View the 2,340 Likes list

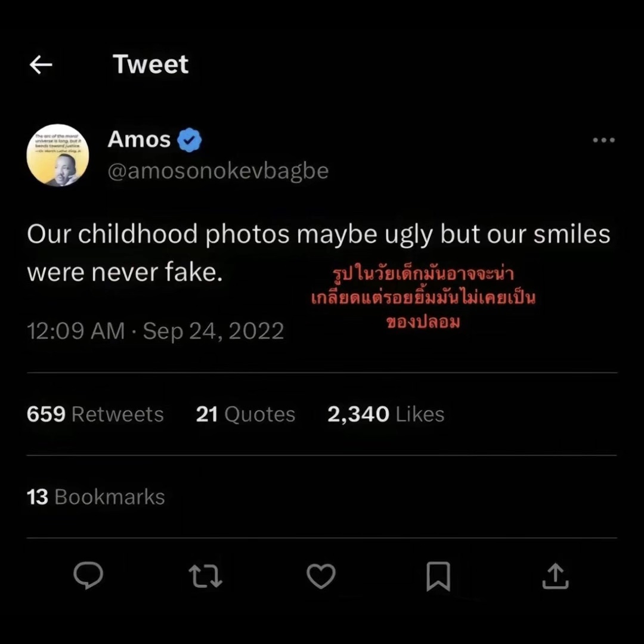pos(386,414)
